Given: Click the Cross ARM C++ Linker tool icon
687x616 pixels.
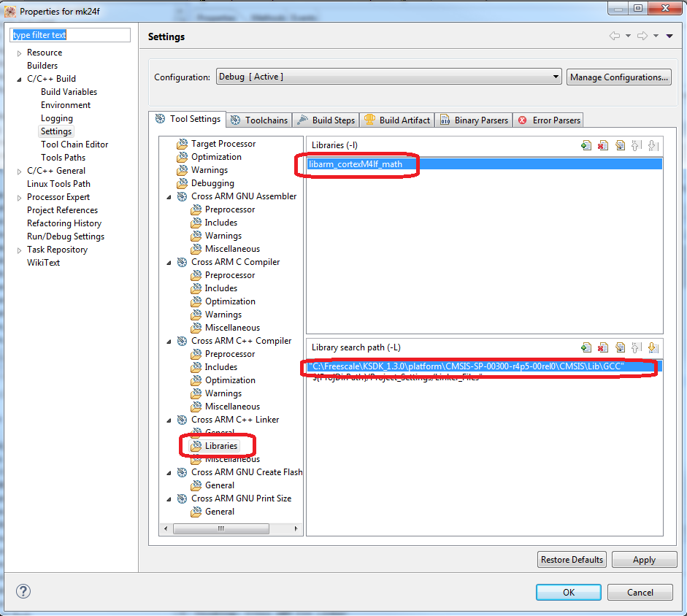Looking at the screenshot, I should click(182, 420).
